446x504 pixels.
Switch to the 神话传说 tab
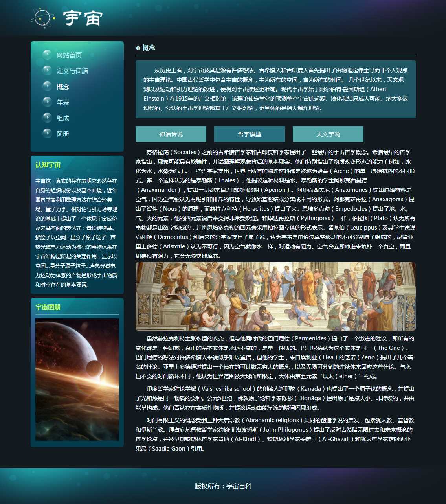click(x=171, y=134)
